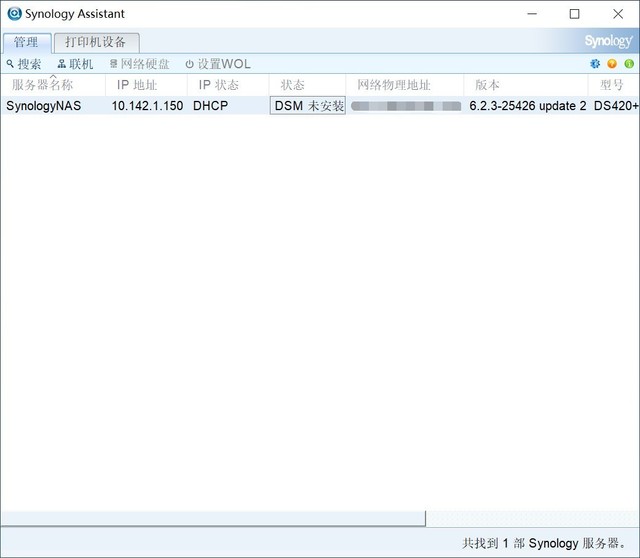Click the green info icon
This screenshot has width=640, height=558.
tap(629, 64)
